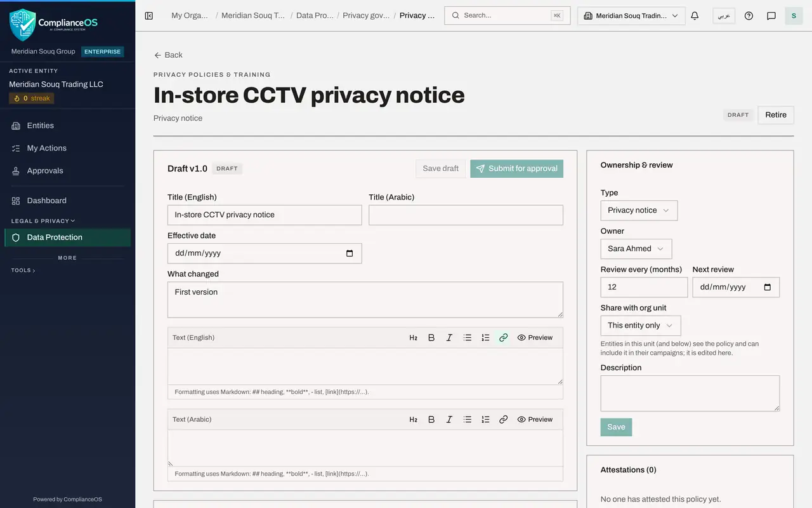Open the notifications bell

(x=695, y=16)
